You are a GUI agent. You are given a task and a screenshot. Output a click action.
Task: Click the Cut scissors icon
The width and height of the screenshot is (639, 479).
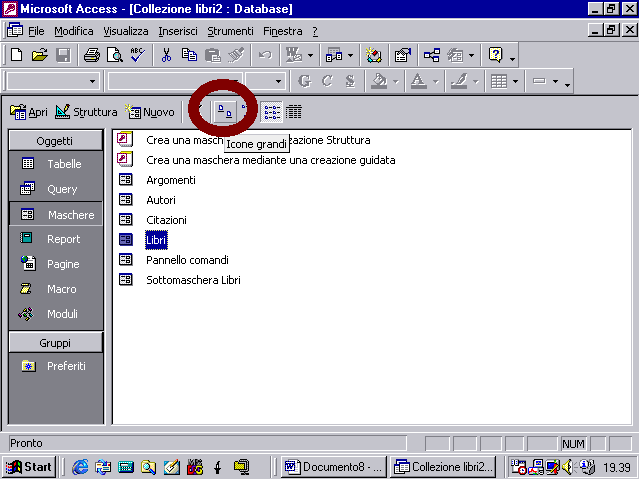pos(166,55)
